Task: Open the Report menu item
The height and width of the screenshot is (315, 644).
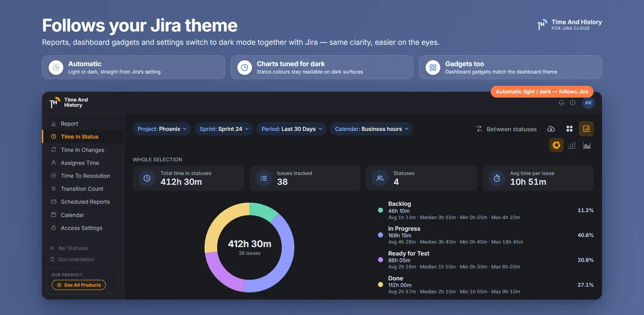Action: pyautogui.click(x=83, y=124)
